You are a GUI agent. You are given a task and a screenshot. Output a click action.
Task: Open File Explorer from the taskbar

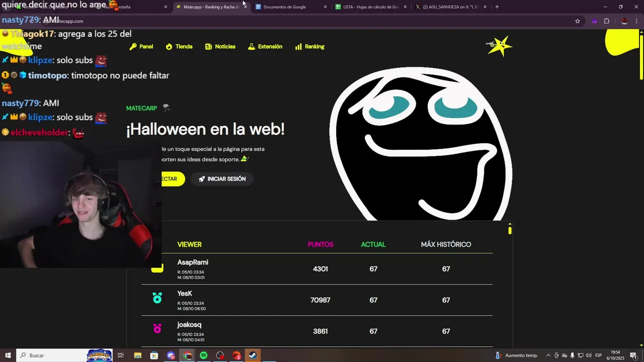coord(137,355)
